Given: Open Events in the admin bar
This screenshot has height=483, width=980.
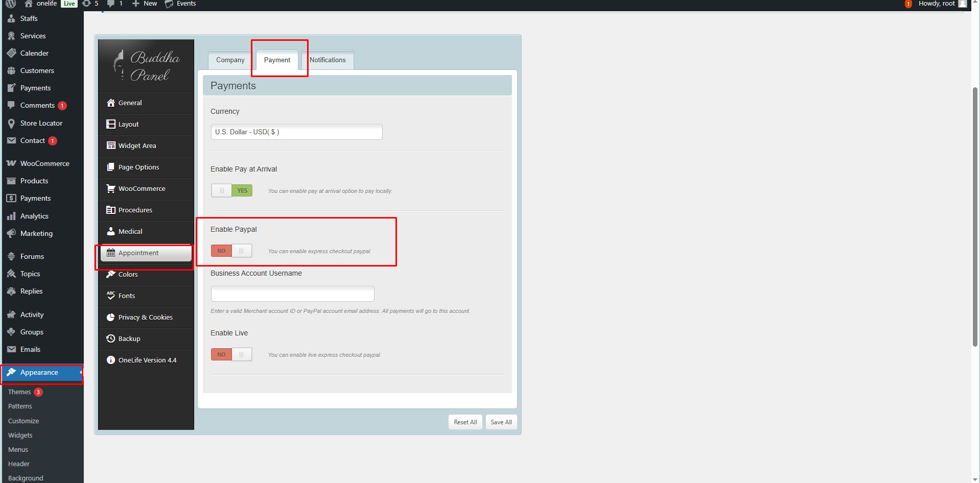Looking at the screenshot, I should [x=180, y=4].
